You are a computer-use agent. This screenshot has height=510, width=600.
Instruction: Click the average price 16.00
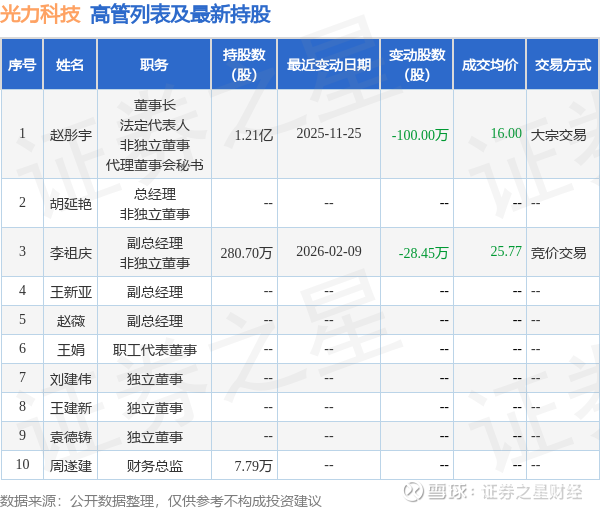(x=506, y=133)
